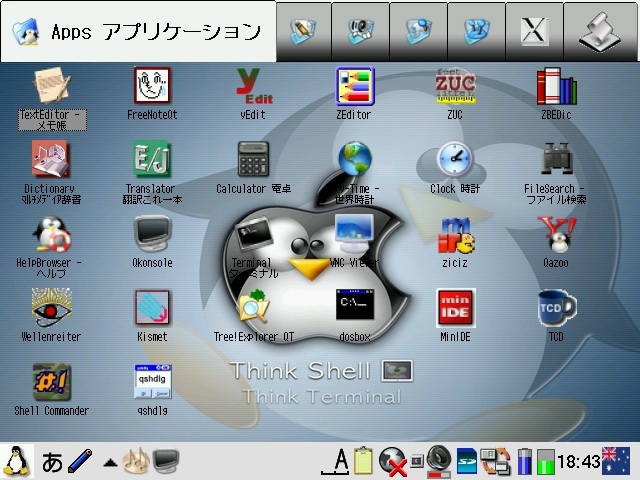This screenshot has height=480, width=640.
Task: Select the Apps tab
Action: pos(138,31)
